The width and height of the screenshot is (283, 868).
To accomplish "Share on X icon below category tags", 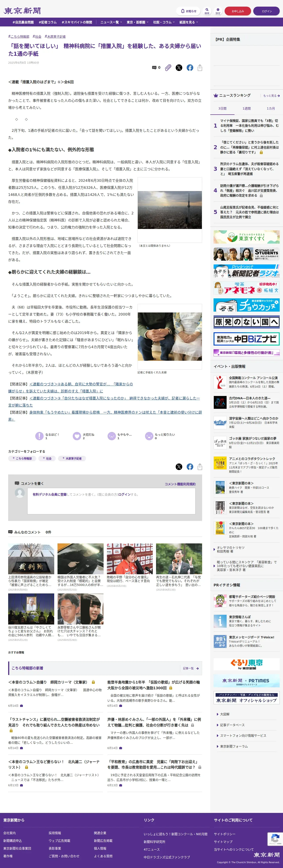I will 179,467.
